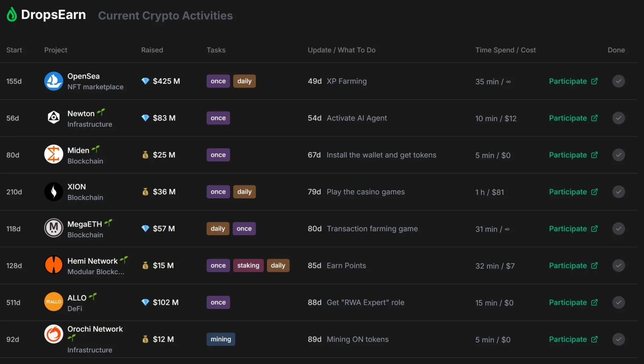Click the 'Play the casino games' text
This screenshot has height=364, width=644.
(x=366, y=192)
